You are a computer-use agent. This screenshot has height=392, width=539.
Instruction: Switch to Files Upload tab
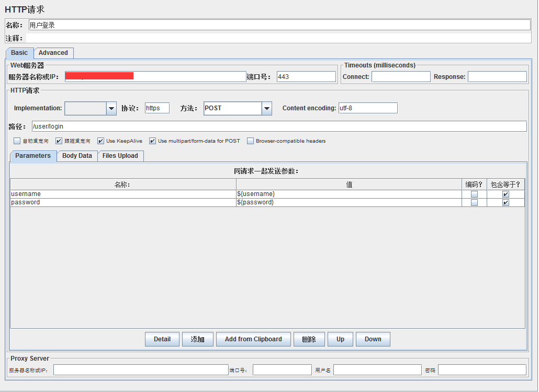[120, 156]
